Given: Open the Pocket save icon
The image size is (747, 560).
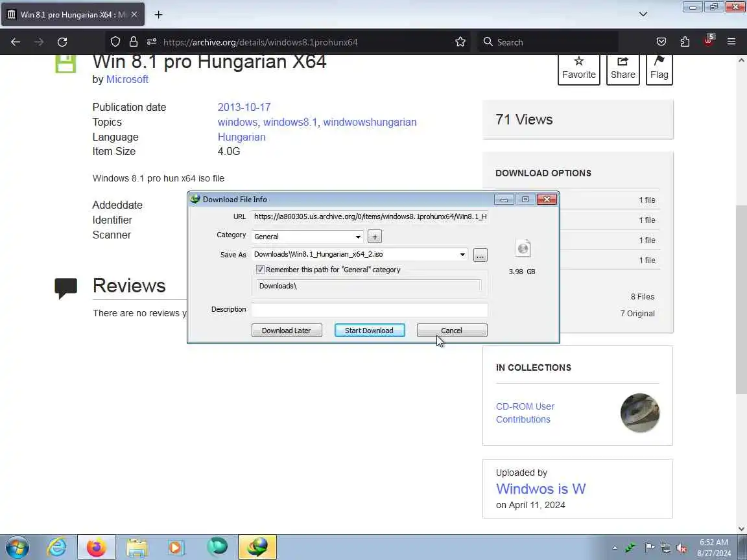Looking at the screenshot, I should click(661, 42).
